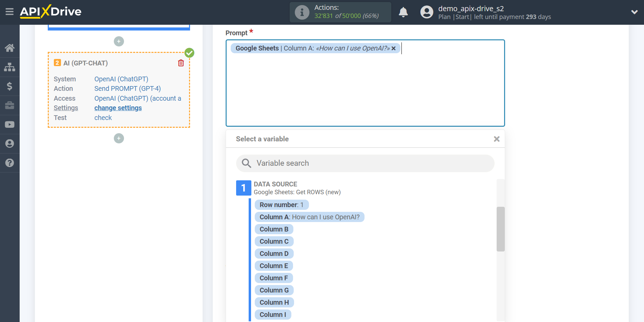Click the DATA SOURCE number 1 badge
Viewport: 644px width, 322px height.
tap(244, 188)
